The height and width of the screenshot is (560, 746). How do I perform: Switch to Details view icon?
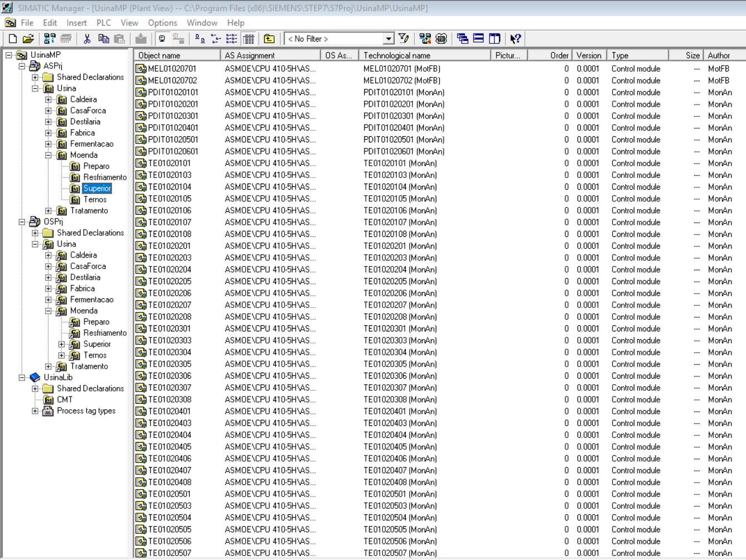point(248,39)
